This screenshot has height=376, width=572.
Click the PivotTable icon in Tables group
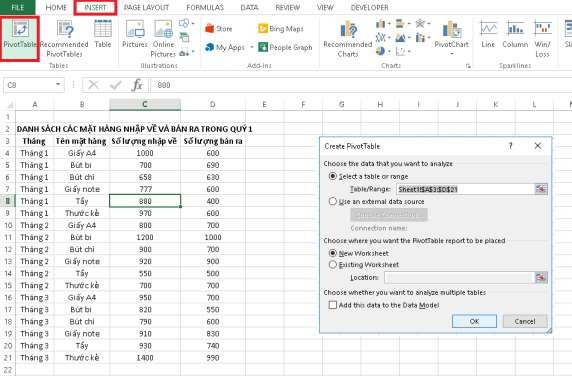20,38
